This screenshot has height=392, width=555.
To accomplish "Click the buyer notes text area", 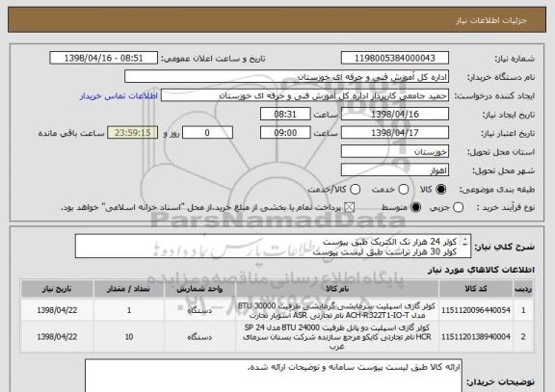I will click(274, 376).
